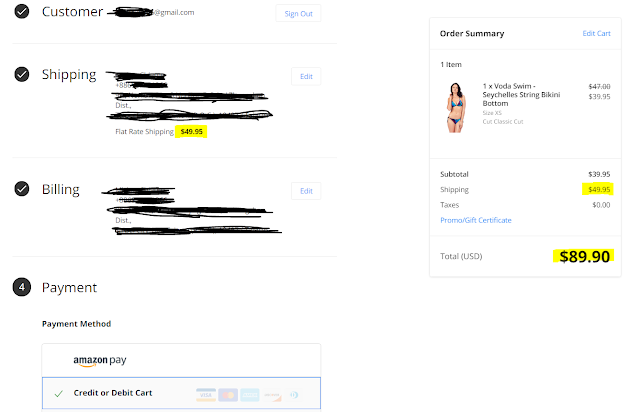Click the American Express card icon
The height and width of the screenshot is (412, 640).
click(x=250, y=395)
